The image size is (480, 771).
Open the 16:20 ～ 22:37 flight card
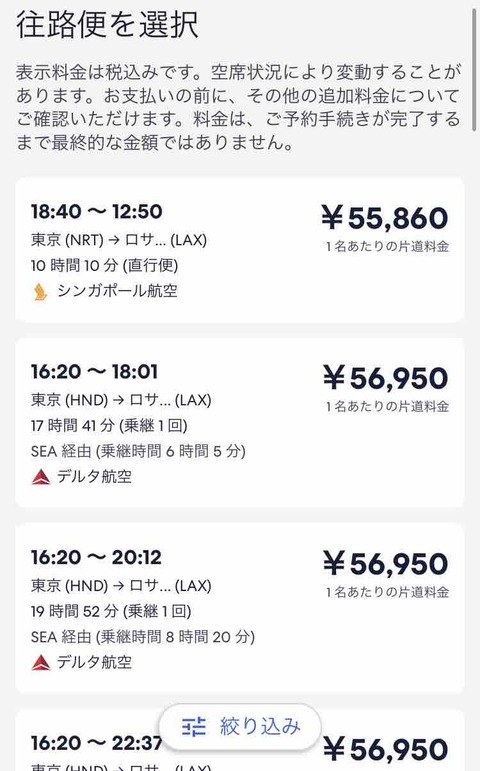[240, 740]
